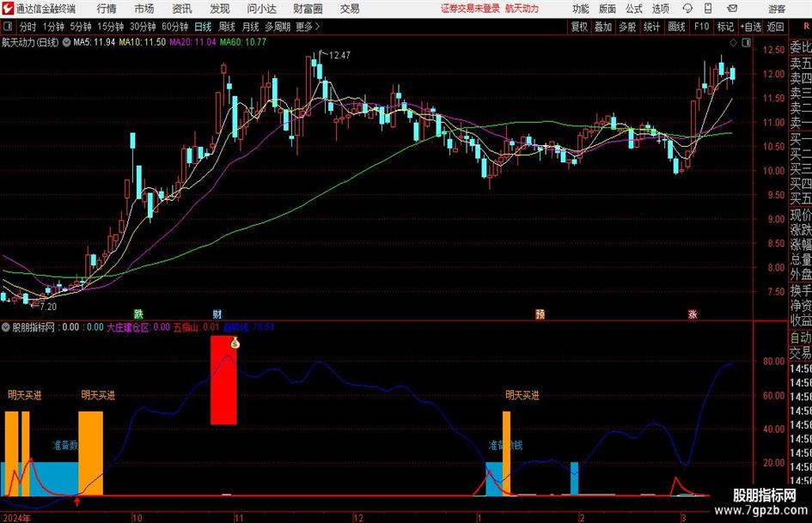Click the 叠加 overlay button

click(603, 27)
